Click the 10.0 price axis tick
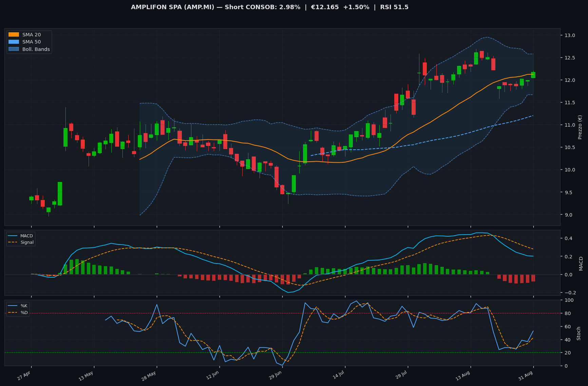 click(x=569, y=170)
